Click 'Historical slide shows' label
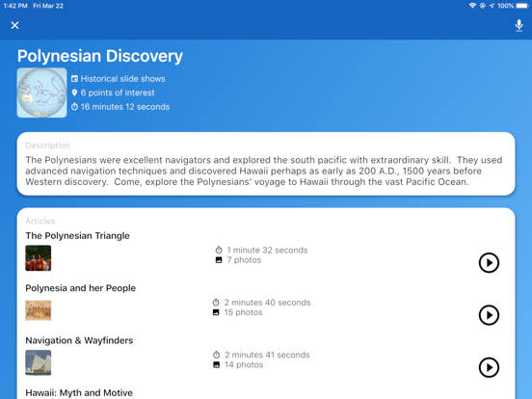This screenshot has height=399, width=532. (x=122, y=79)
